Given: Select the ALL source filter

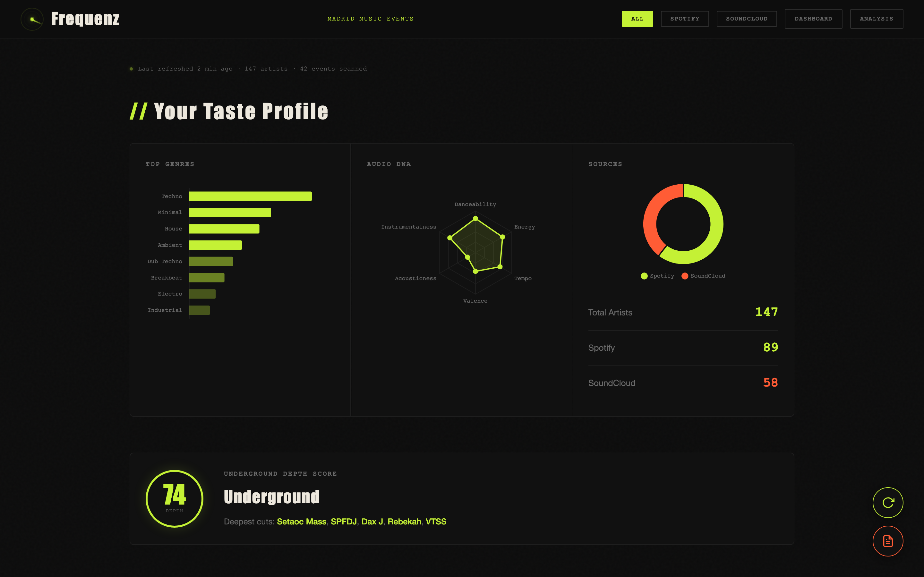Looking at the screenshot, I should [x=637, y=18].
